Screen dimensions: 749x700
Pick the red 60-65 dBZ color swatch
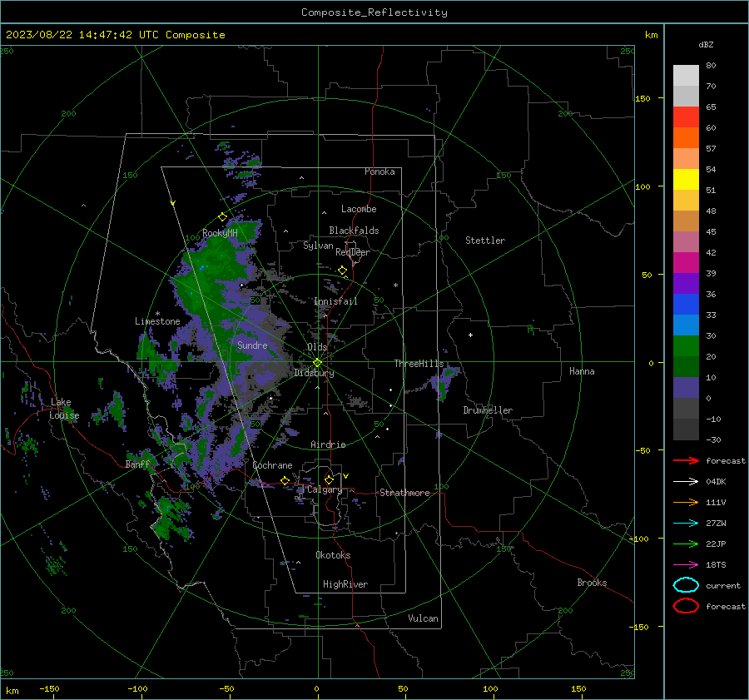686,117
